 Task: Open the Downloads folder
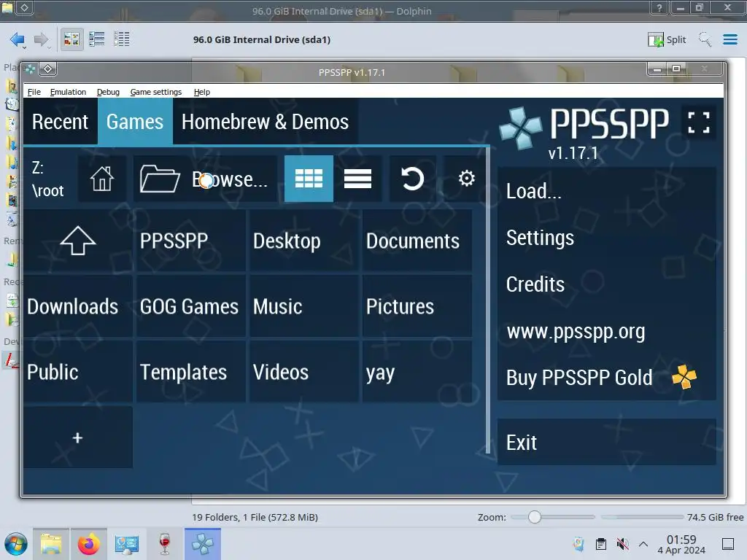77,306
